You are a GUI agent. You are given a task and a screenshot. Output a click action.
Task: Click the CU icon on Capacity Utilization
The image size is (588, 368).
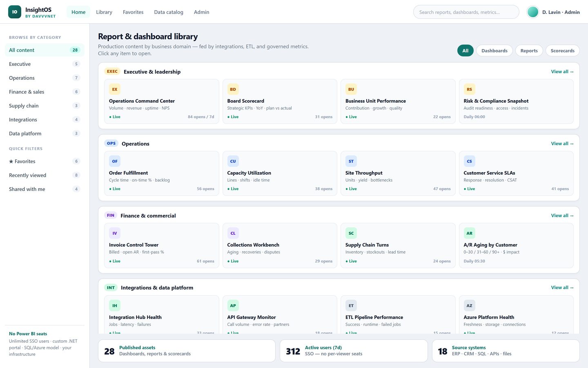[x=233, y=161]
